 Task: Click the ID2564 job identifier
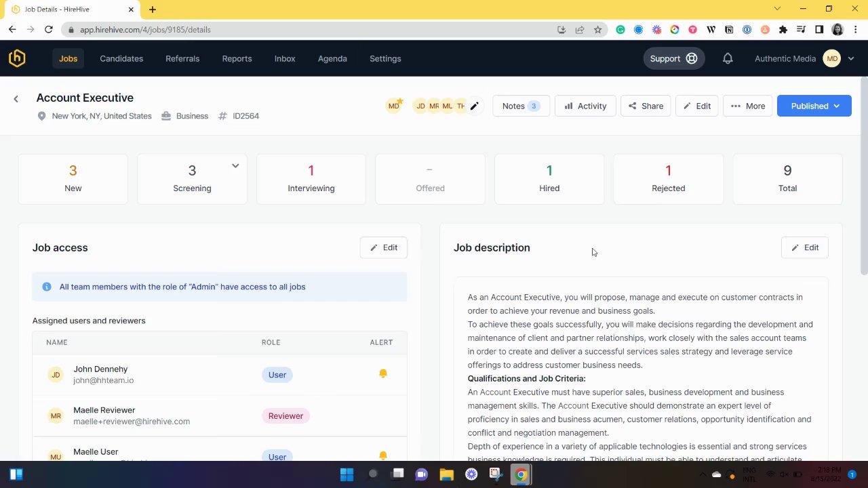tap(245, 116)
